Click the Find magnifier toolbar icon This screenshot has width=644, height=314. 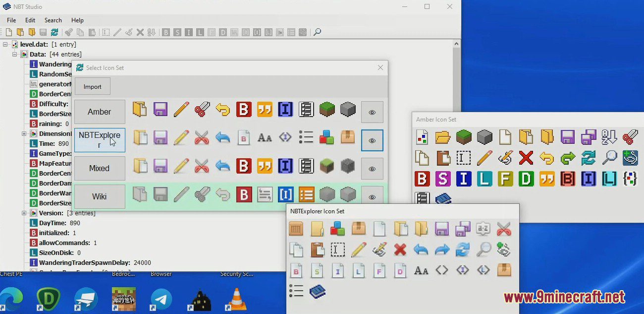pos(318,32)
